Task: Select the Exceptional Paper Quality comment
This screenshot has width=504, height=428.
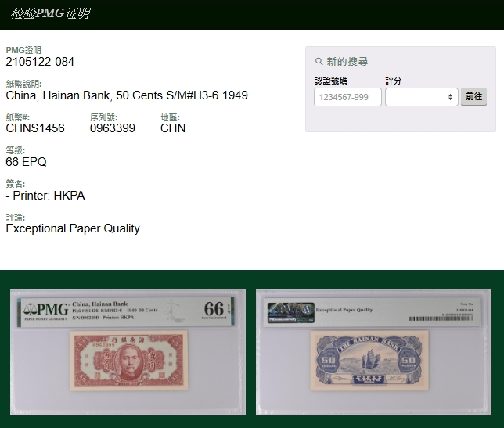Action: [x=73, y=228]
